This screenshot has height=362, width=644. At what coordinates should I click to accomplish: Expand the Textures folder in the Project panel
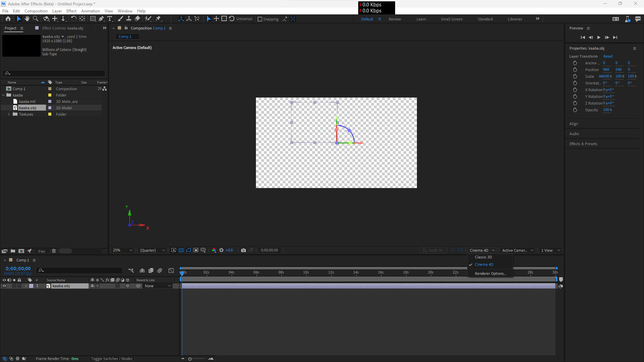click(9, 114)
